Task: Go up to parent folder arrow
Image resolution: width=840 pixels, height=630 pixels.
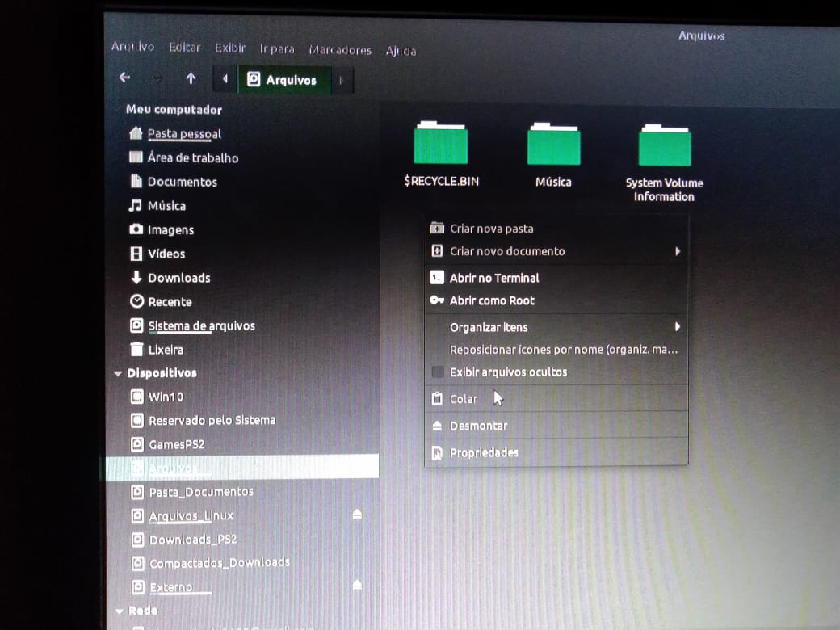Action: pos(191,78)
